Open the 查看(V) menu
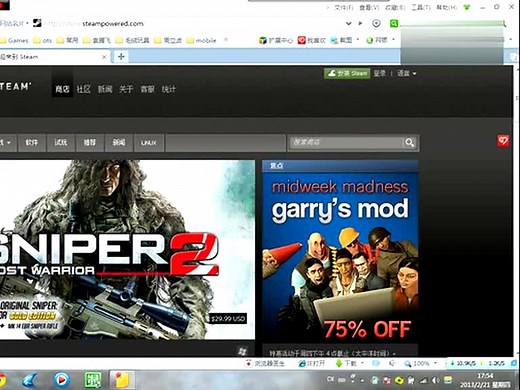 point(369,7)
